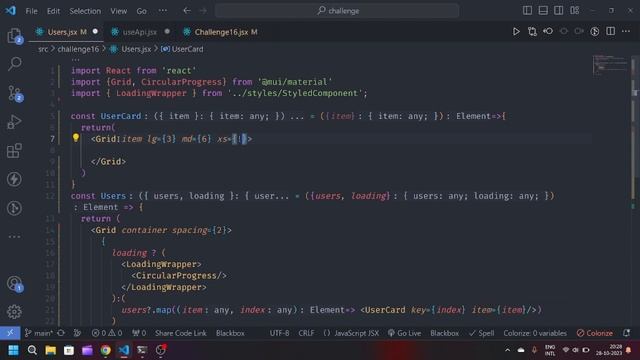Image resolution: width=640 pixels, height=360 pixels.
Task: Click Share Code Link in status bar
Action: [x=180, y=333]
